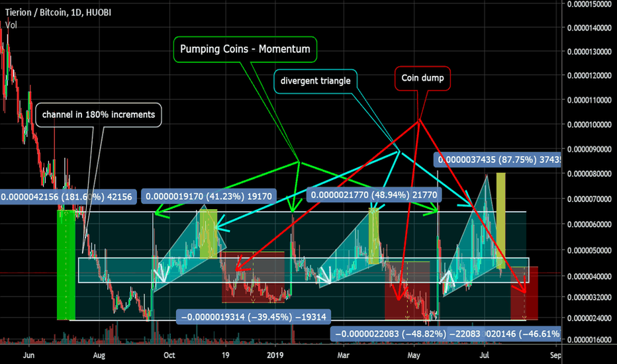Click the Oct label on time axis
This screenshot has width=617, height=364.
[x=169, y=355]
